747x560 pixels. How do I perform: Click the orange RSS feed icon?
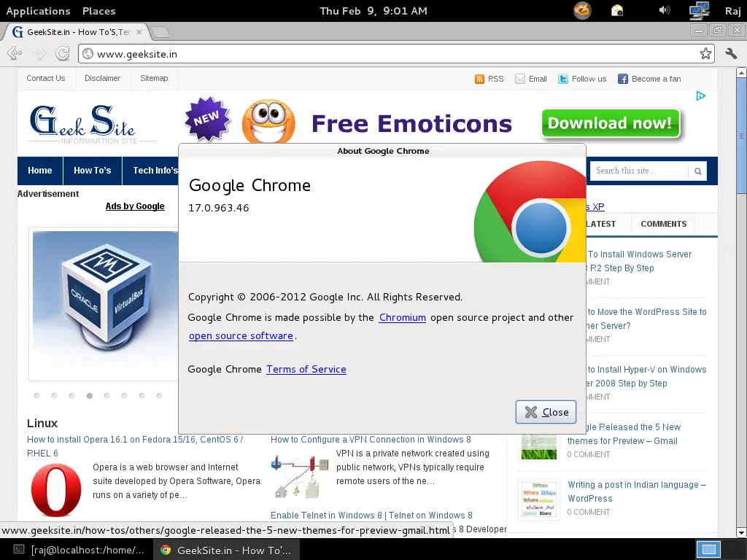tap(479, 79)
